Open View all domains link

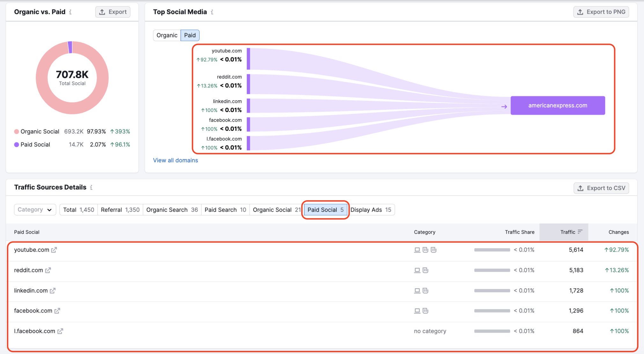click(x=175, y=160)
